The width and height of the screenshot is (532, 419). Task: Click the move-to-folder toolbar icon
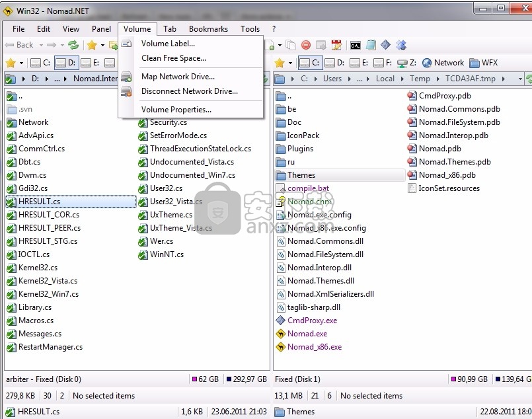(321, 45)
